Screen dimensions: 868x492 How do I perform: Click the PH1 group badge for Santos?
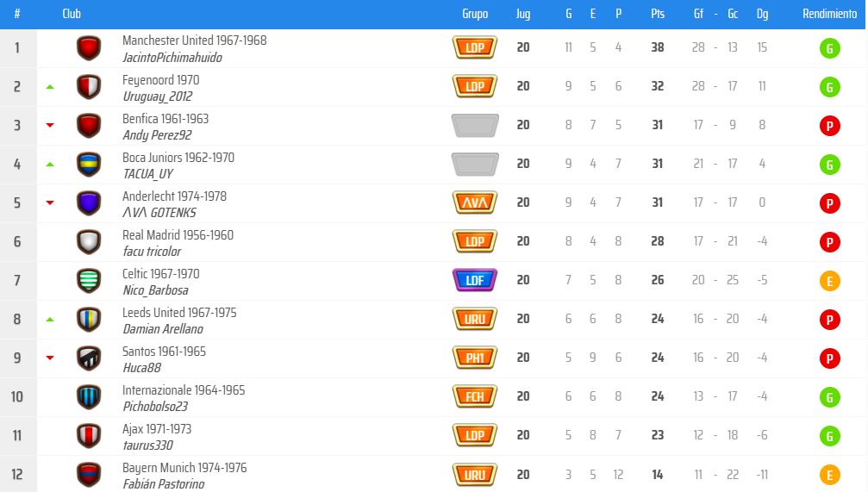[x=475, y=358]
